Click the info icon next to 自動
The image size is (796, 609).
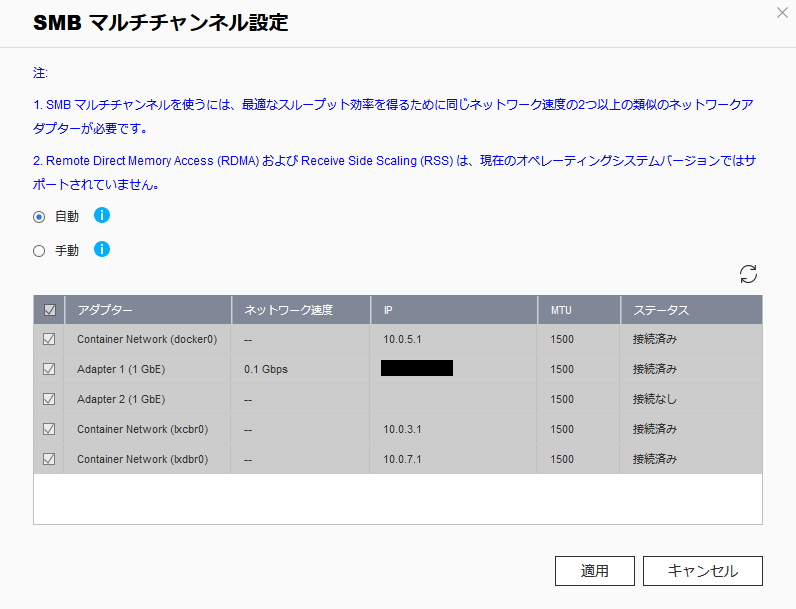pos(101,215)
